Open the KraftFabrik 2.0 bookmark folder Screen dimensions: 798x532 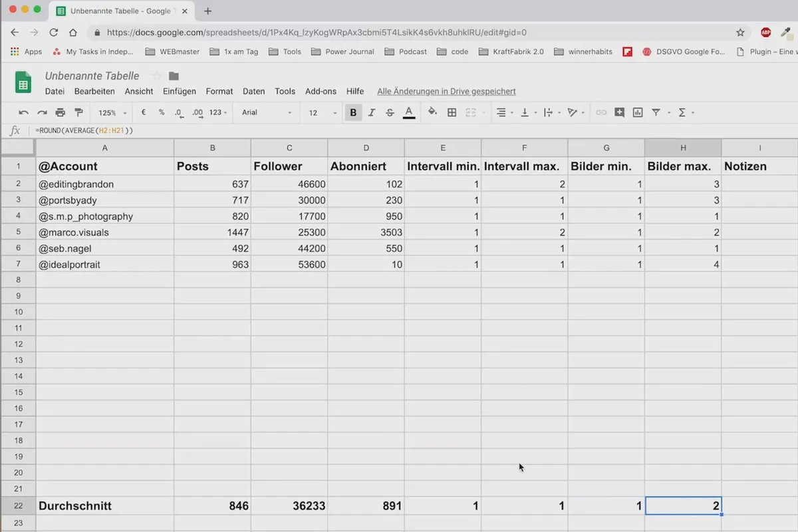tap(510, 51)
